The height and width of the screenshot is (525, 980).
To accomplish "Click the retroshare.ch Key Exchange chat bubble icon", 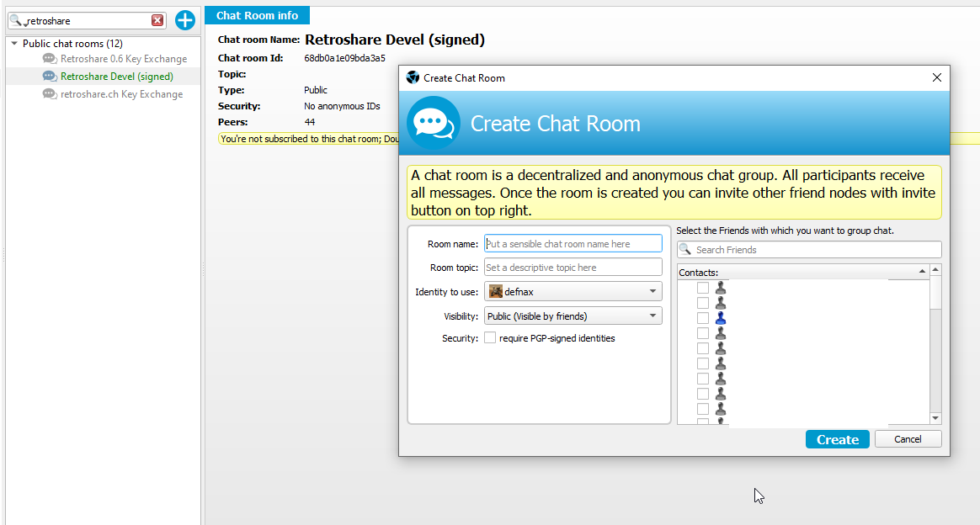I will [x=50, y=94].
